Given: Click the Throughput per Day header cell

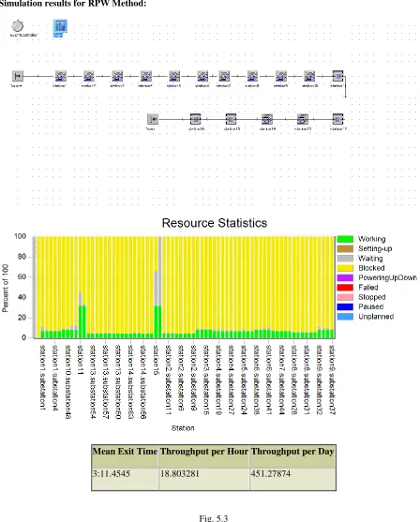Looking at the screenshot, I should coord(292,456).
